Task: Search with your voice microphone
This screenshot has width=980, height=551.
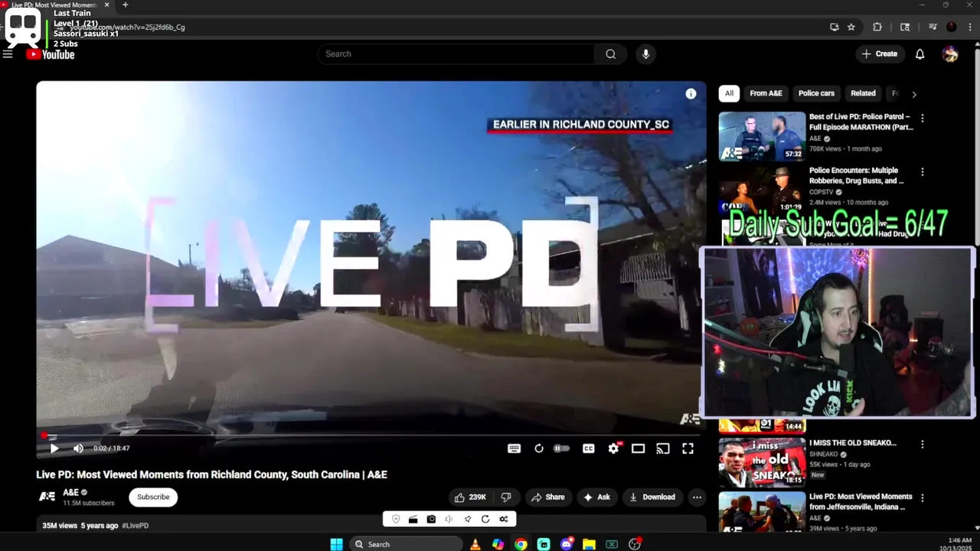Action: (x=645, y=54)
